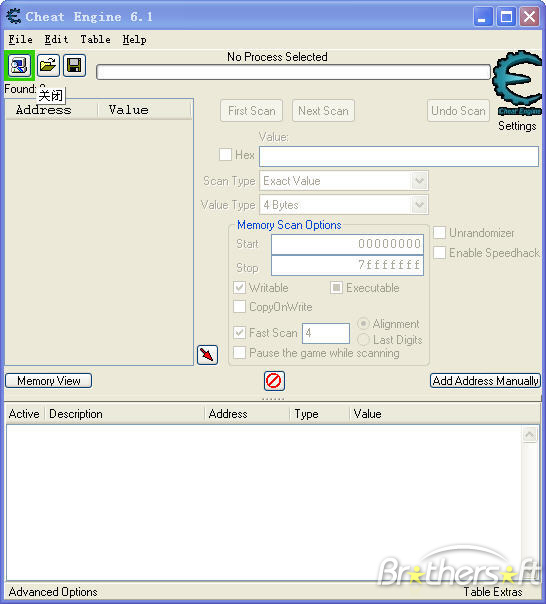Open Advanced Options in the status bar

click(x=53, y=592)
